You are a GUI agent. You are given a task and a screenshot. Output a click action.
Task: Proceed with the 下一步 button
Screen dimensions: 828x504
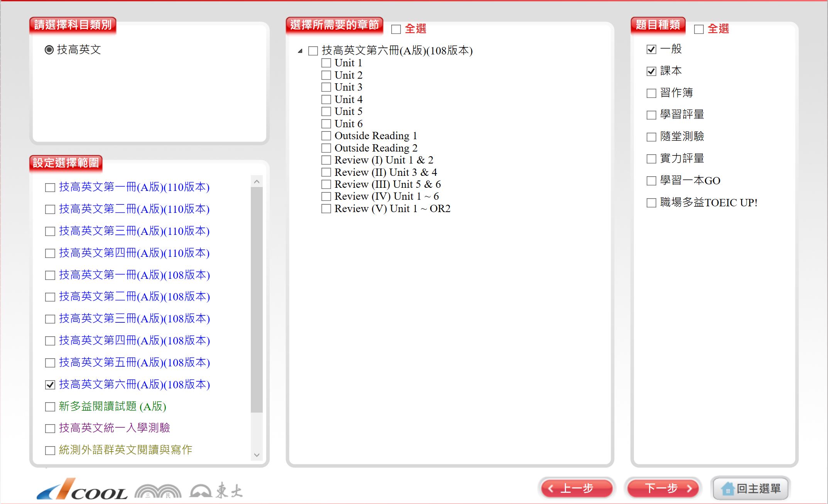pos(663,489)
